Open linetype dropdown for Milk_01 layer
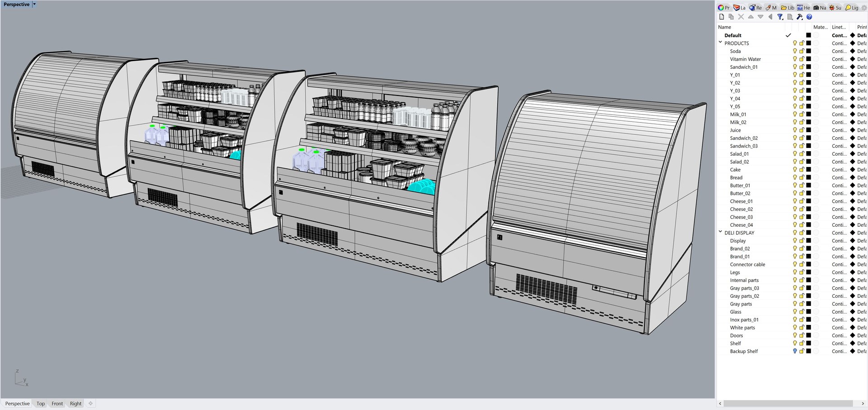Screen dimensions: 868x410 839,114
